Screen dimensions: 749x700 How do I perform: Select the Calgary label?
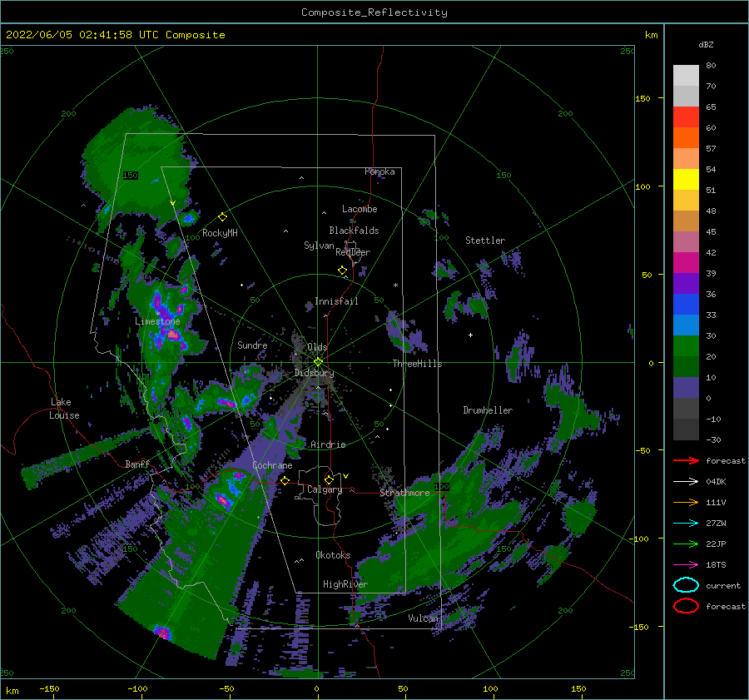point(325,489)
